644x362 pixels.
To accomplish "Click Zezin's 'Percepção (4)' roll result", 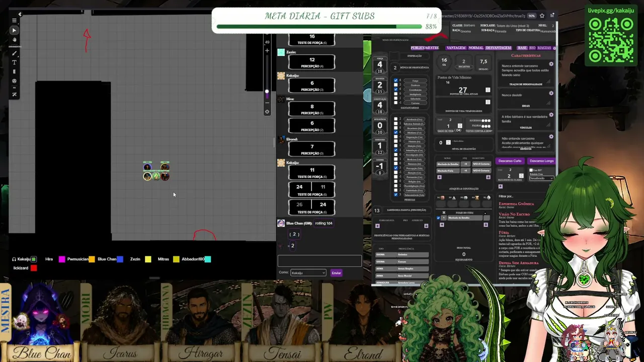I will tap(312, 62).
